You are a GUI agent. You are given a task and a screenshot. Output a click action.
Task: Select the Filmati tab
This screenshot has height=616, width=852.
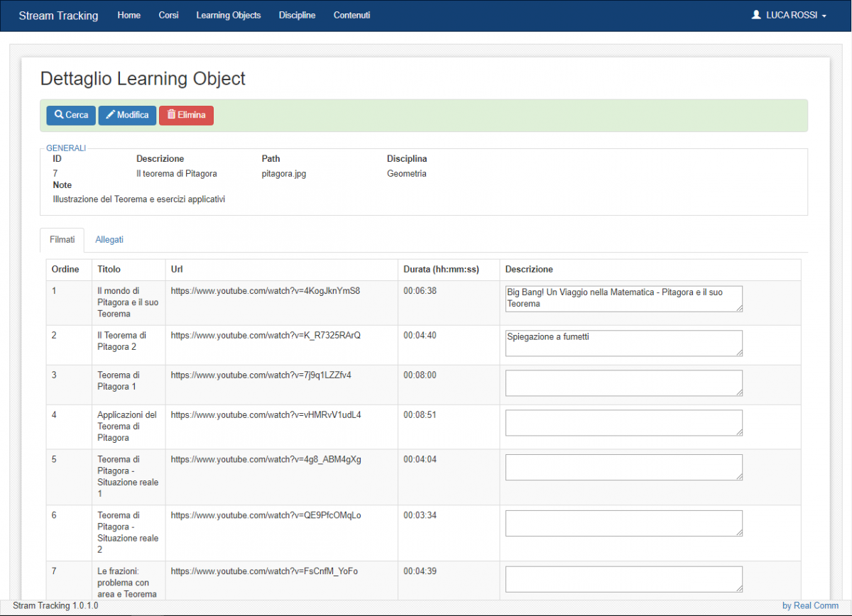62,240
